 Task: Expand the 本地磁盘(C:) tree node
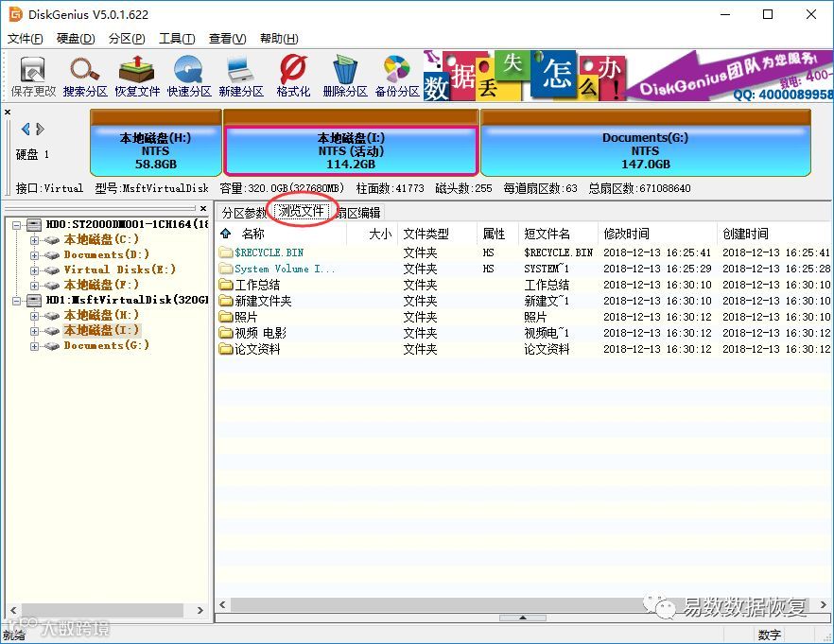click(x=34, y=240)
